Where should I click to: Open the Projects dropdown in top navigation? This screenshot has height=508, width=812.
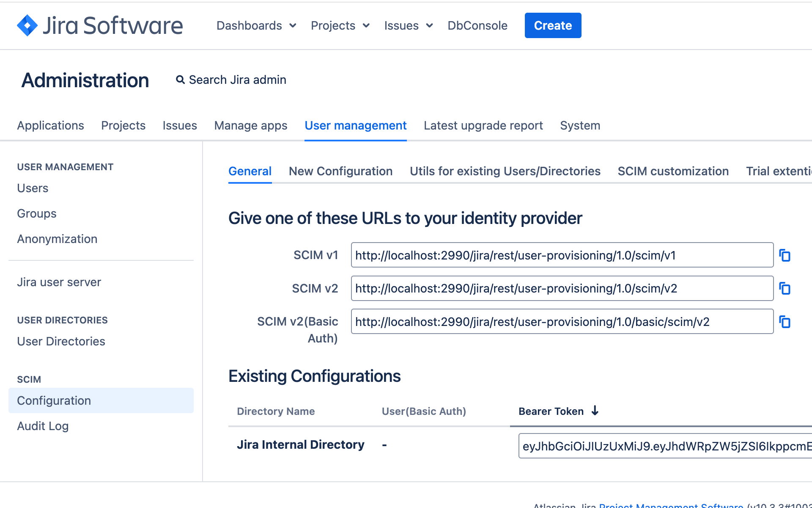(340, 25)
